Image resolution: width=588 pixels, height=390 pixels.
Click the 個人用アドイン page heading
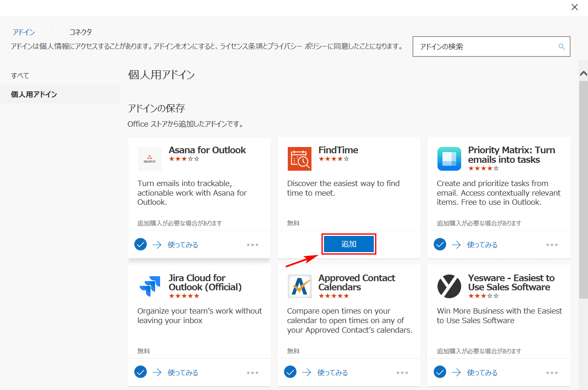click(x=161, y=75)
